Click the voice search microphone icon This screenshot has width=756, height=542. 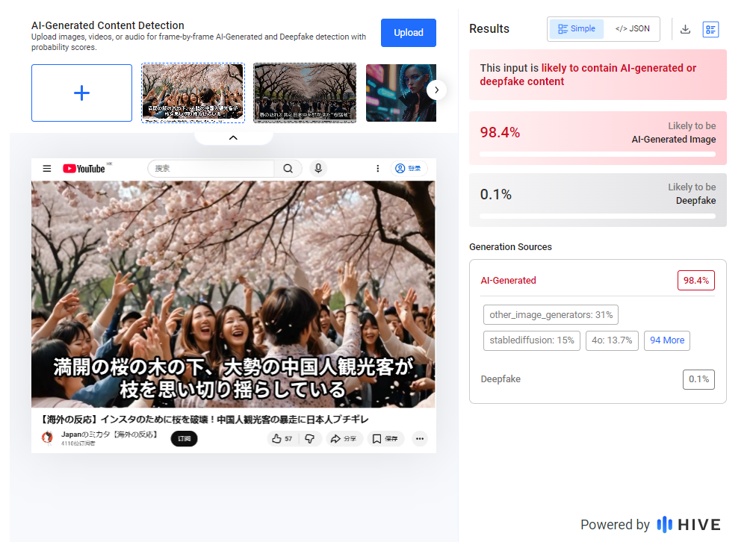(318, 168)
